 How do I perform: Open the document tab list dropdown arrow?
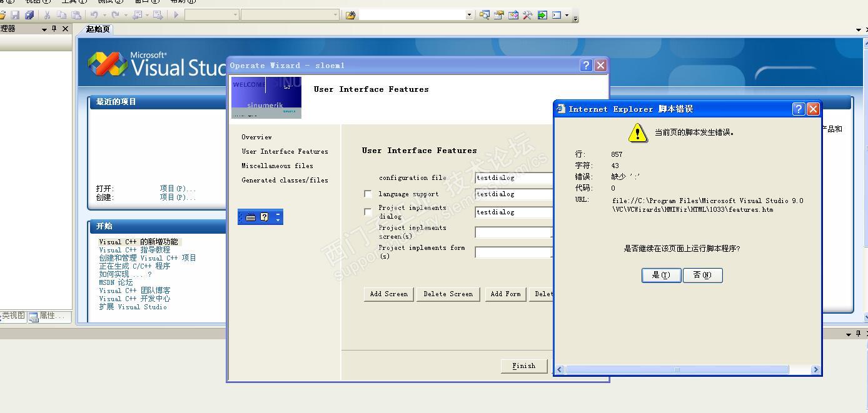(x=858, y=29)
